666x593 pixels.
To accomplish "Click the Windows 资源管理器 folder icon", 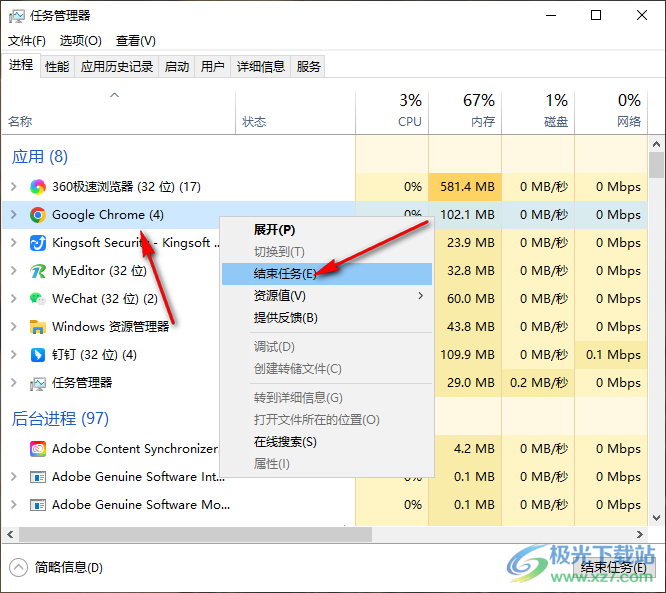I will [x=38, y=327].
